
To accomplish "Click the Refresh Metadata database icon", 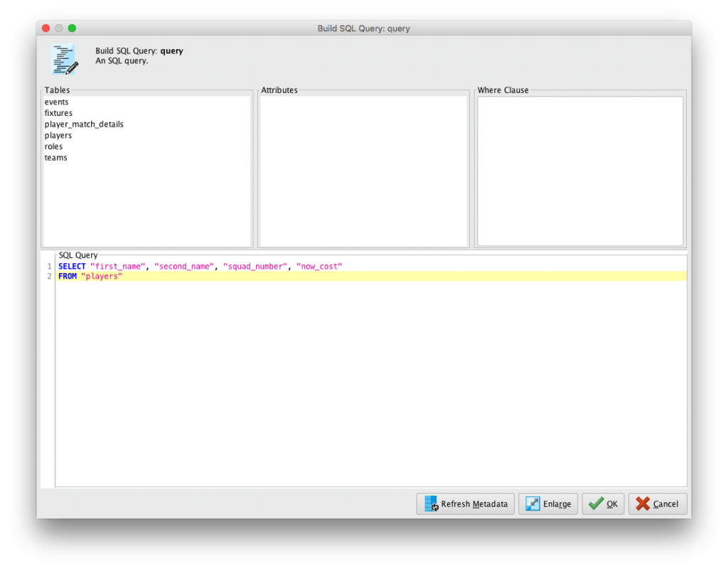I will point(431,504).
